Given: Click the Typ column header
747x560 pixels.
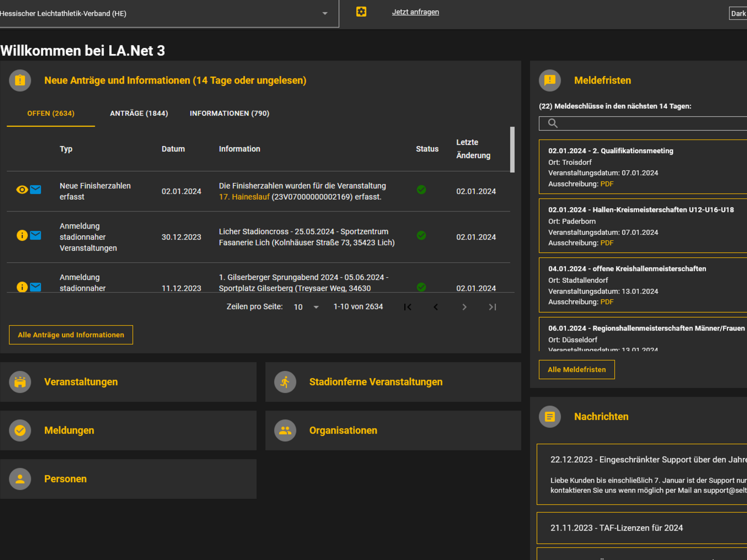Looking at the screenshot, I should [66, 149].
